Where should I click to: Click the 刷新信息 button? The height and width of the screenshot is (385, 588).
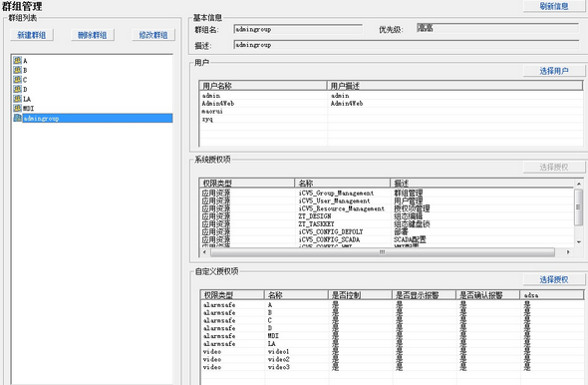(554, 6)
